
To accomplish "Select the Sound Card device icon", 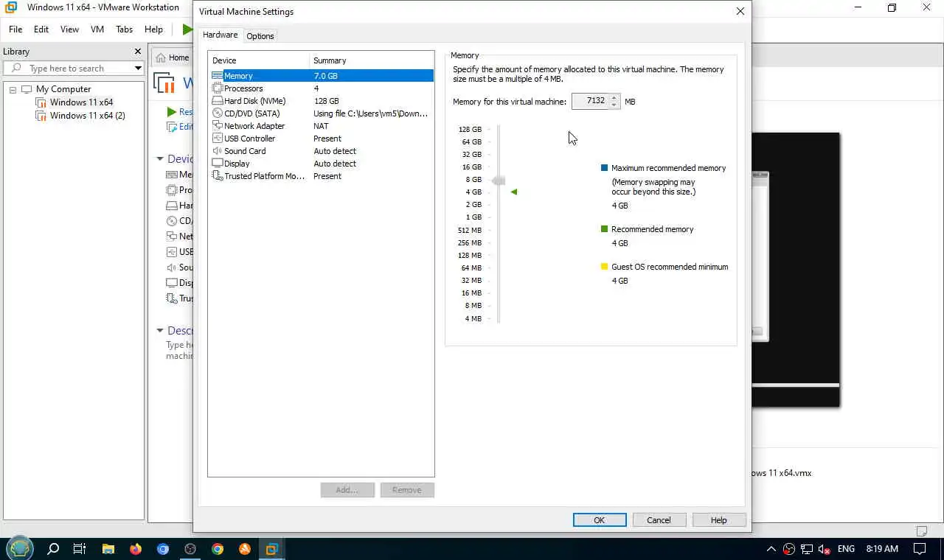I will tap(218, 151).
